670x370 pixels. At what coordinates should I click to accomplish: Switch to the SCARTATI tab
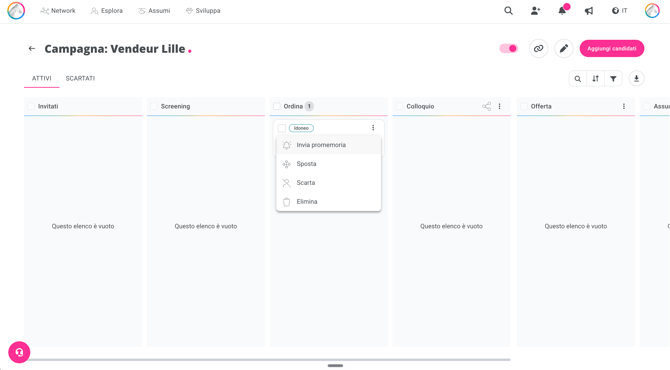click(x=80, y=79)
